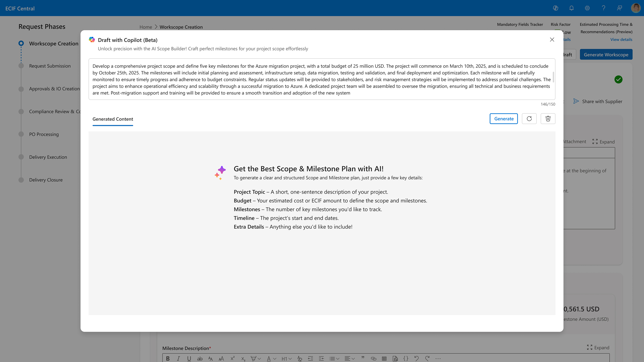Go to Home breadcrumb link
Image resolution: width=644 pixels, height=362 pixels.
click(x=146, y=27)
